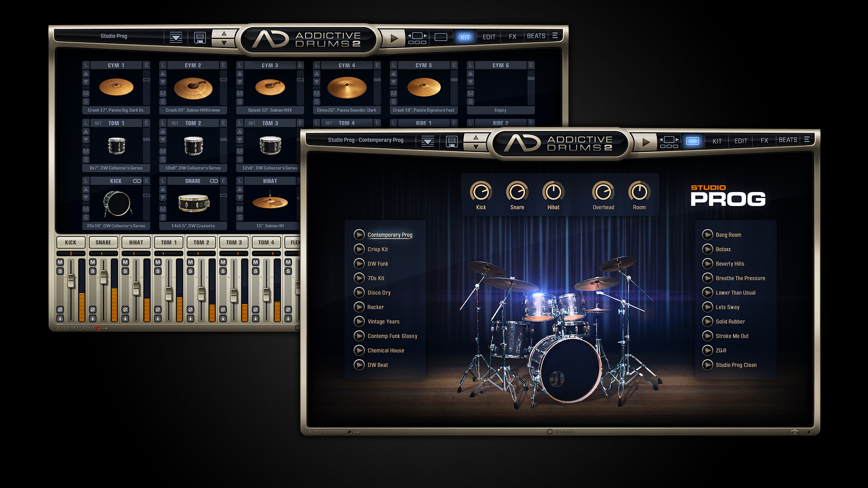Screen dimensions: 868x488
Task: Play Crisp Kit preset preview
Action: click(x=359, y=249)
